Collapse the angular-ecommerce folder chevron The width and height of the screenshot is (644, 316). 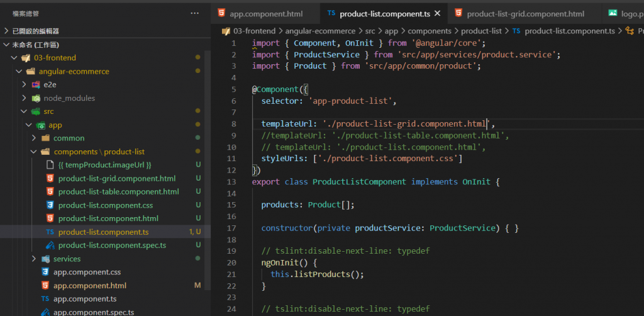coord(19,72)
